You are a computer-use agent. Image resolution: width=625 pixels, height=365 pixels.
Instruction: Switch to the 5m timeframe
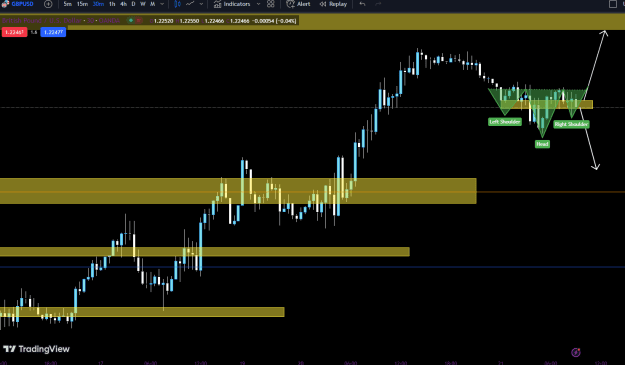click(x=68, y=4)
